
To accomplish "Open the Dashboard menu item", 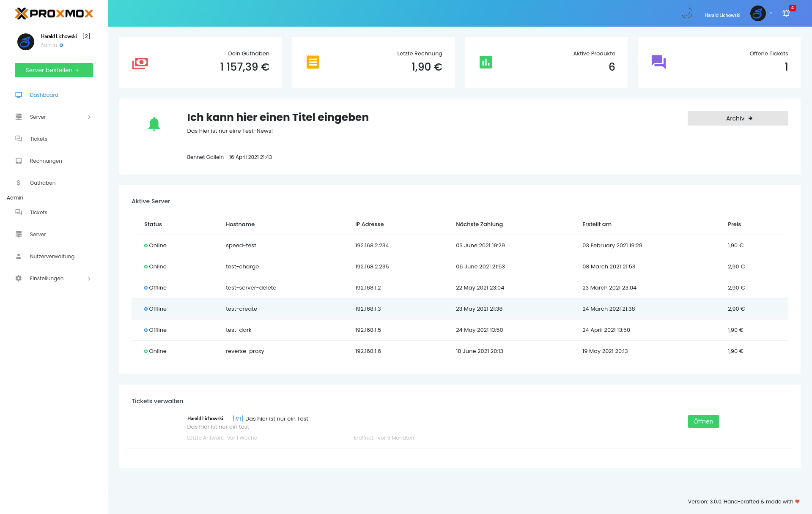I will 44,95.
